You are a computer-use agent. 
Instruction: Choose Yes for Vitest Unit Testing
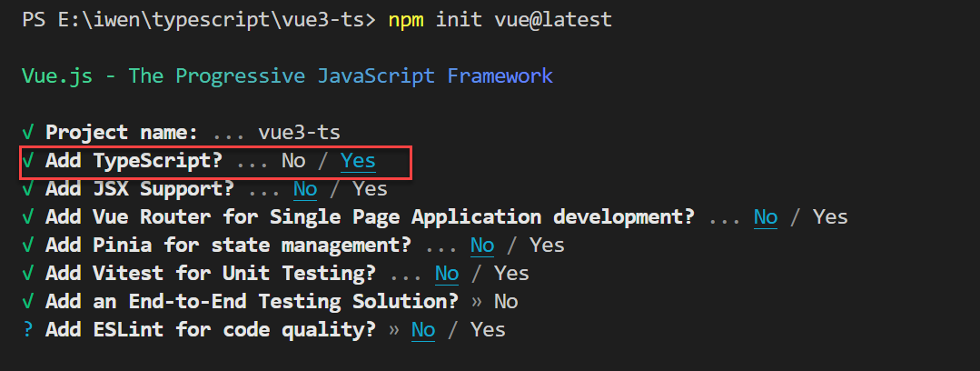pos(511,274)
